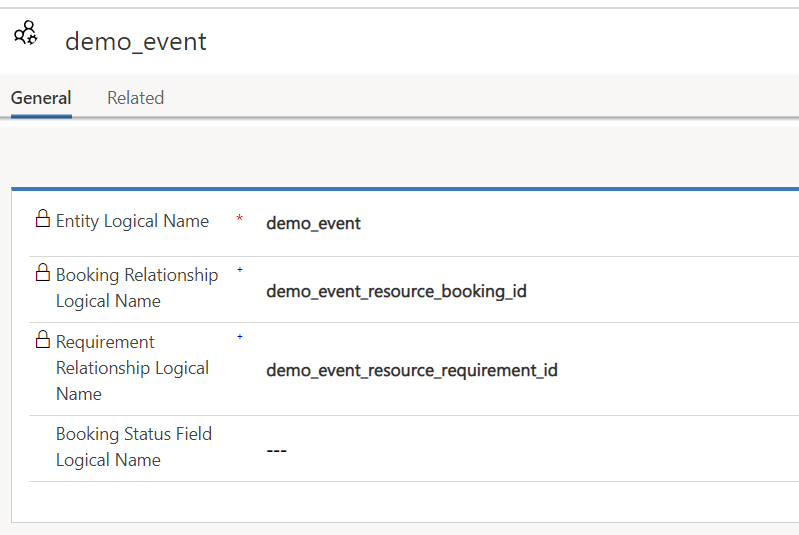Screen dimensions: 799x535
Task: Click the red required asterisk for Entity Logical Name
Action: point(239,220)
